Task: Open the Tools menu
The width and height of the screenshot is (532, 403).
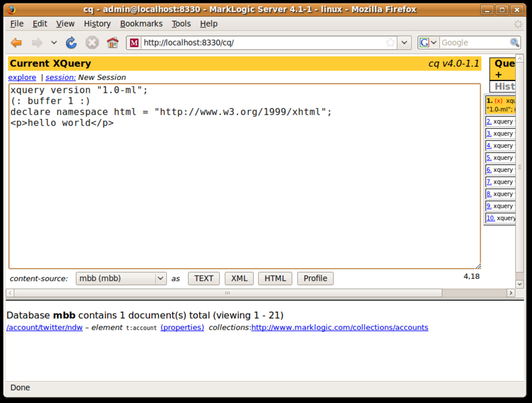Action: click(x=181, y=24)
